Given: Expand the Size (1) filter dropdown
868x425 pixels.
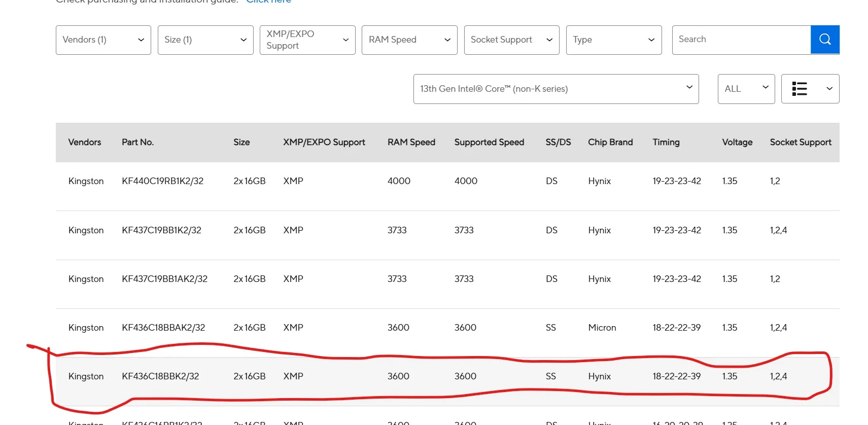Looking at the screenshot, I should [205, 40].
